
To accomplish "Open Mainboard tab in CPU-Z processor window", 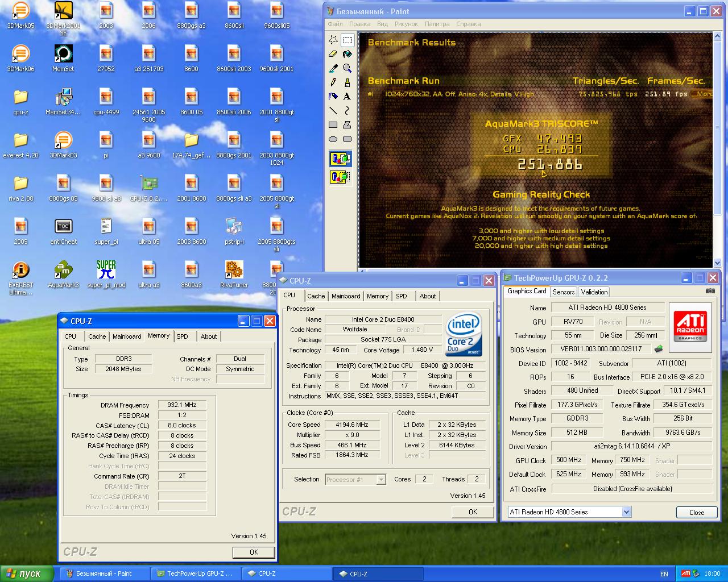I will pyautogui.click(x=346, y=296).
